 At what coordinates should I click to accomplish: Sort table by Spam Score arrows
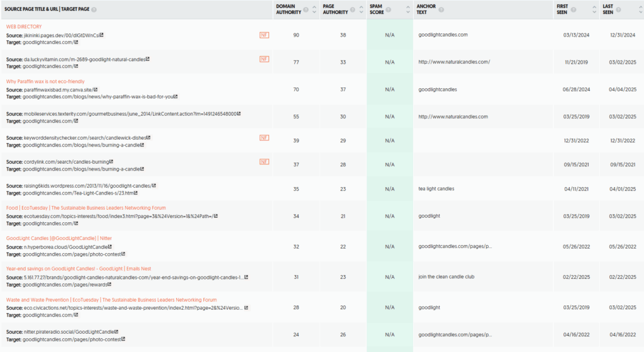[x=408, y=9]
